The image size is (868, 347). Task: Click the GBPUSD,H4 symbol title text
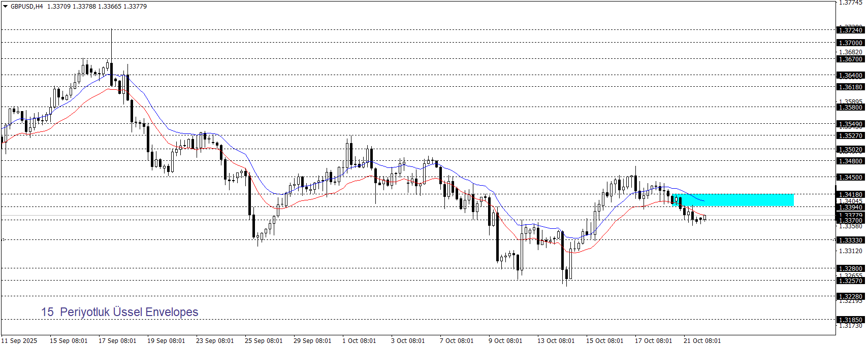(26, 7)
